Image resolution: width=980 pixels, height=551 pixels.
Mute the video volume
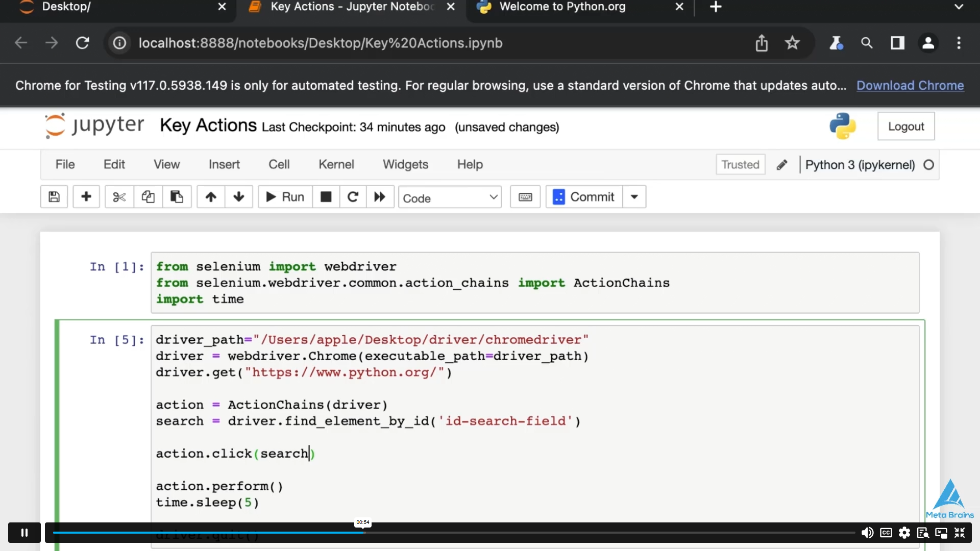tap(867, 533)
